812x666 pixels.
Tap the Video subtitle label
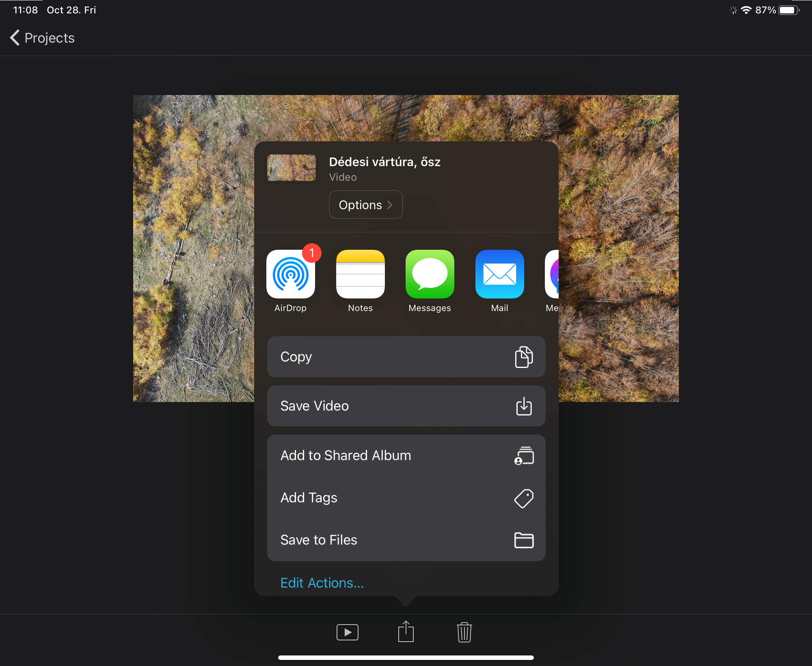pos(343,177)
